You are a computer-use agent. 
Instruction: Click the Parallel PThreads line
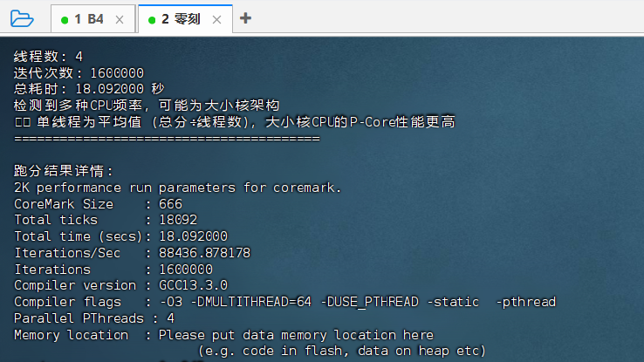tap(94, 318)
